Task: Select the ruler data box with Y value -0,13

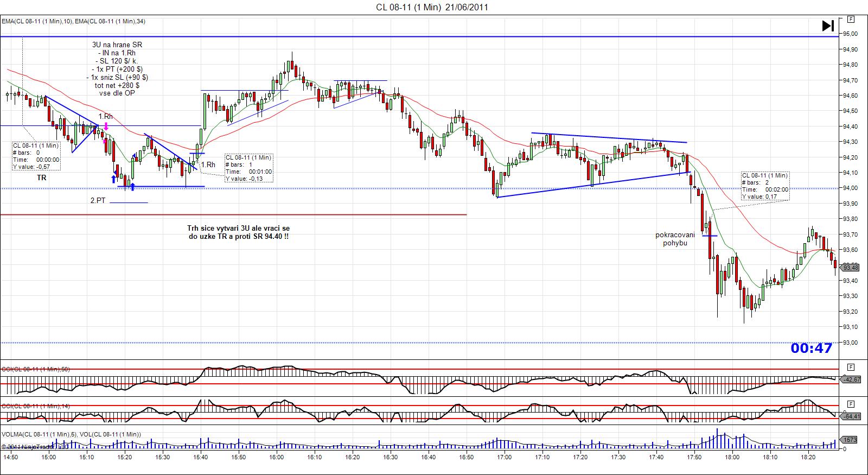Action: click(249, 168)
